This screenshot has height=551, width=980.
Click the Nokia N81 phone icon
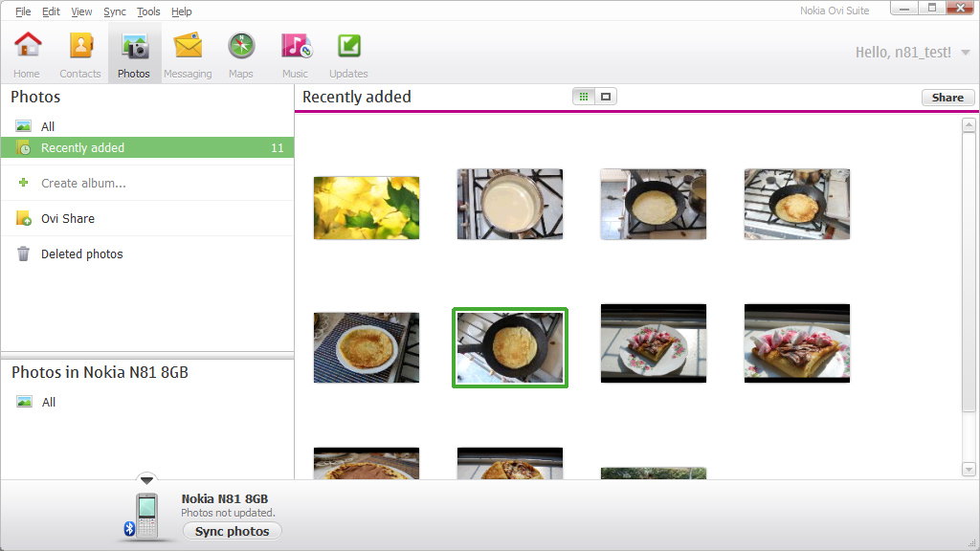(146, 516)
